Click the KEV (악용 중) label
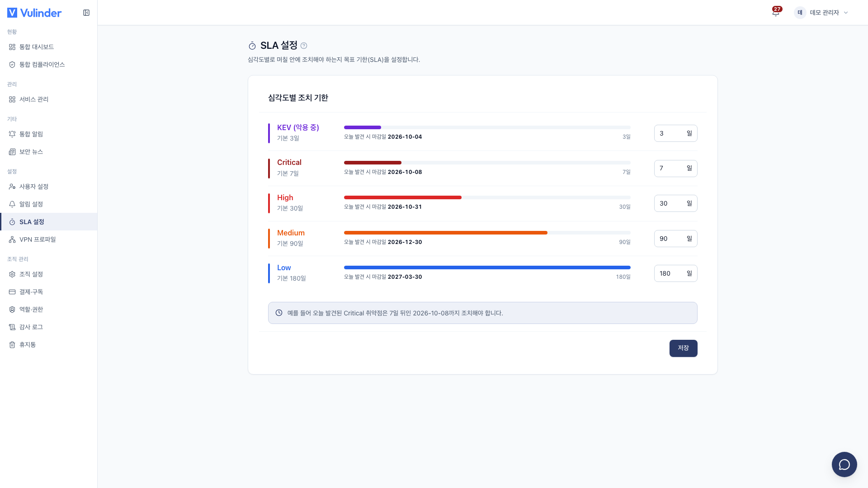Screen dimensions: 868x488 point(298,127)
